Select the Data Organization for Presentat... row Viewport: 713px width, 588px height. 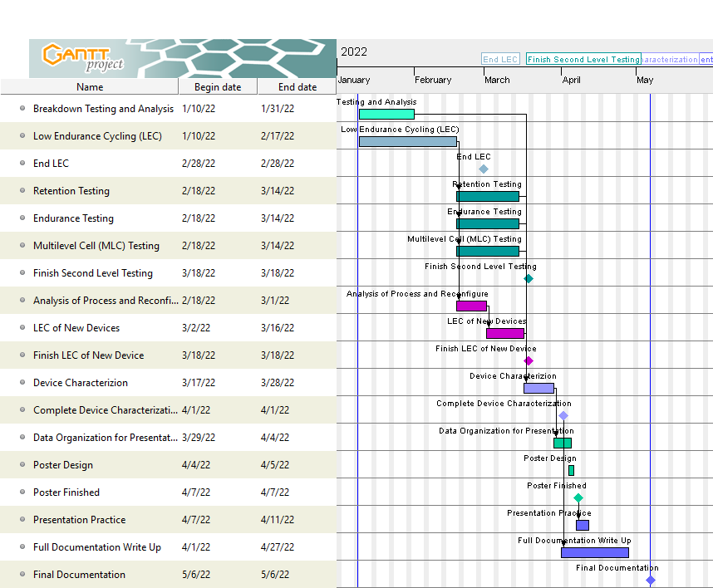(168, 438)
